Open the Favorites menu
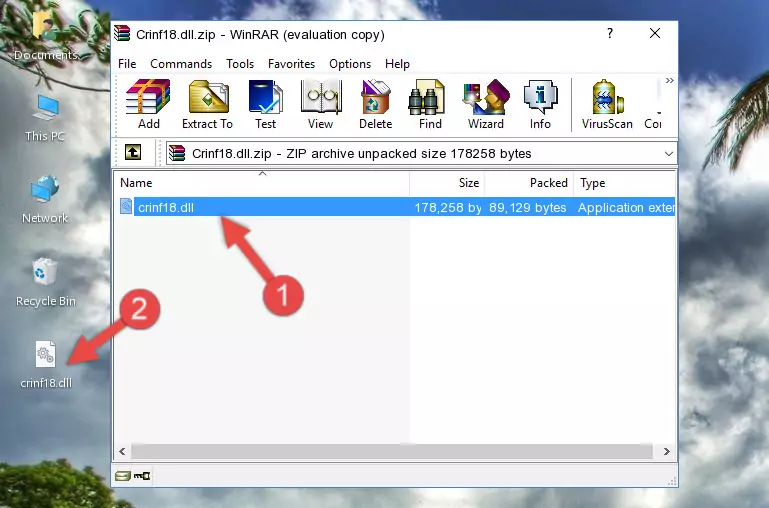The width and height of the screenshot is (769, 508). click(291, 64)
